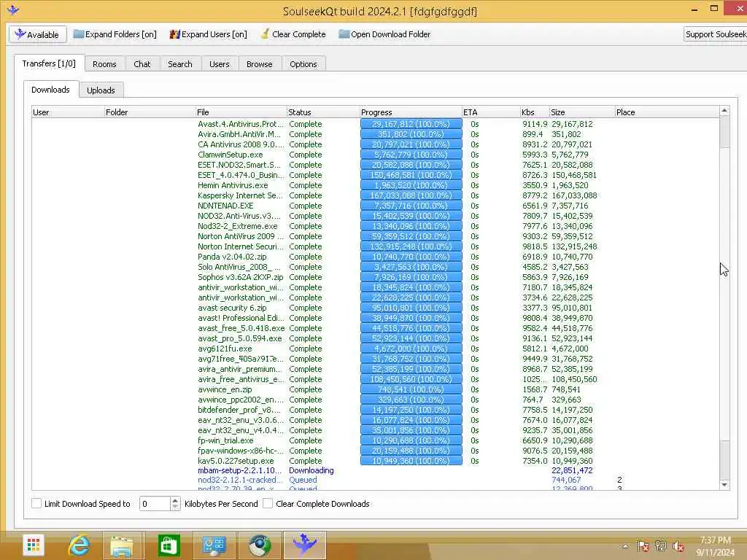Increase speed limit with stepper up arrow
Image resolution: width=747 pixels, height=560 pixels.
(175, 500)
